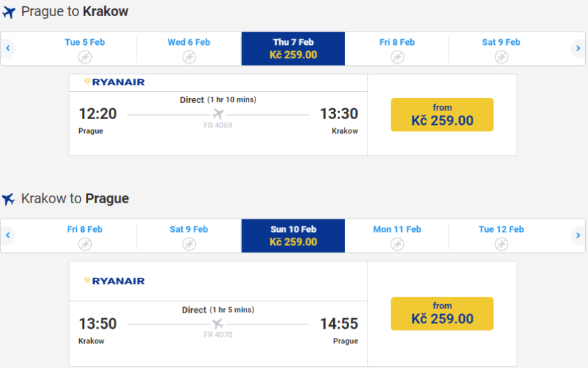Image resolution: width=588 pixels, height=368 pixels.
Task: Click the plane icon above flight FR 4069
Action: pyautogui.click(x=218, y=114)
